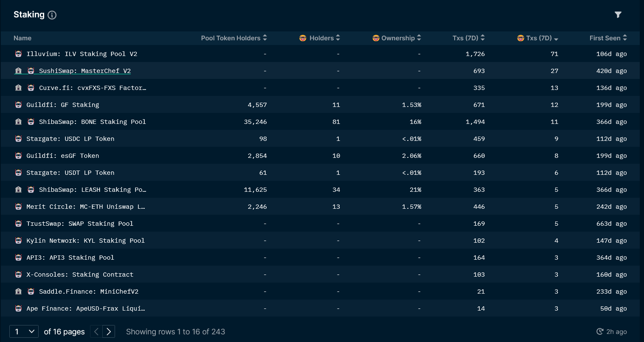Click smart money icon in Saddle.Finance row
644x342 pixels.
coord(31,292)
